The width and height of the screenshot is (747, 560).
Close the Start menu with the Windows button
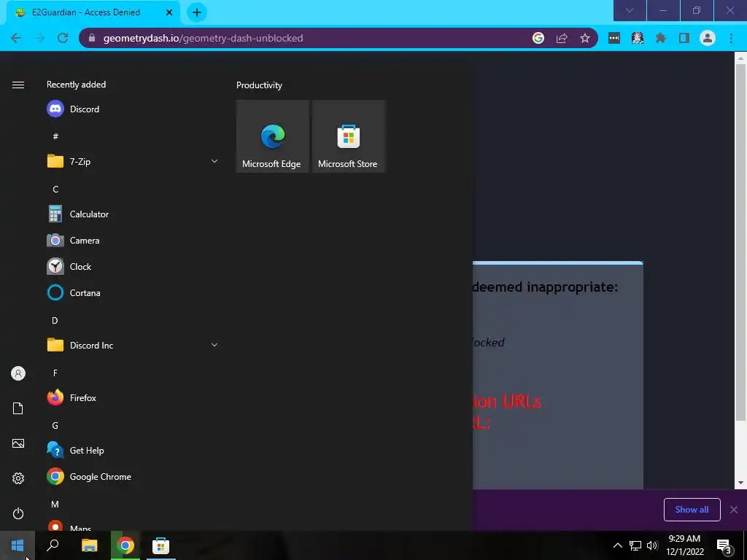pyautogui.click(x=18, y=545)
